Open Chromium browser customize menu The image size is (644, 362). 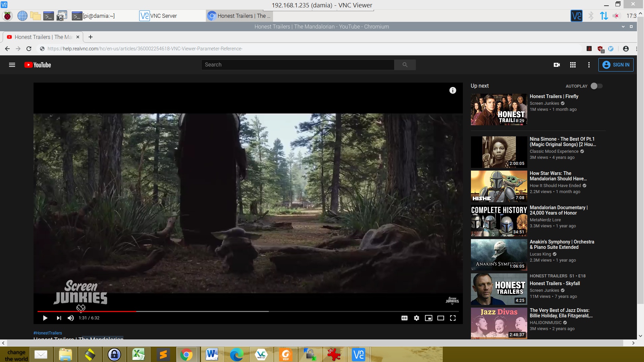tap(636, 49)
